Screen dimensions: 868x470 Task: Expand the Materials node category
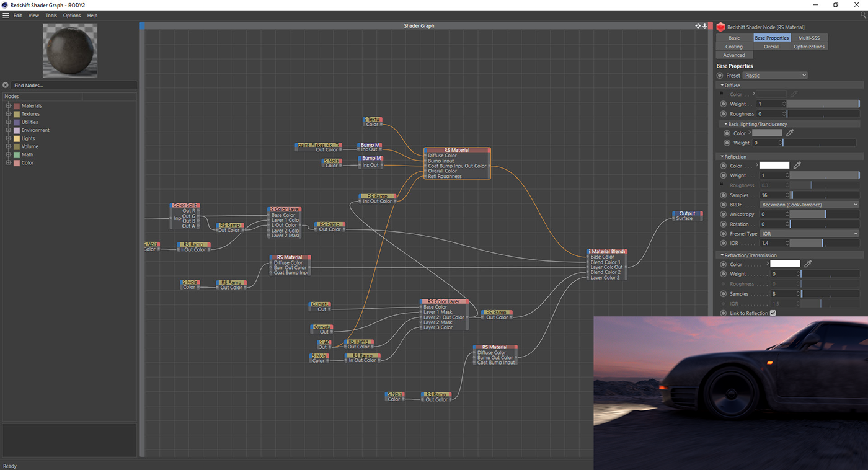click(9, 106)
